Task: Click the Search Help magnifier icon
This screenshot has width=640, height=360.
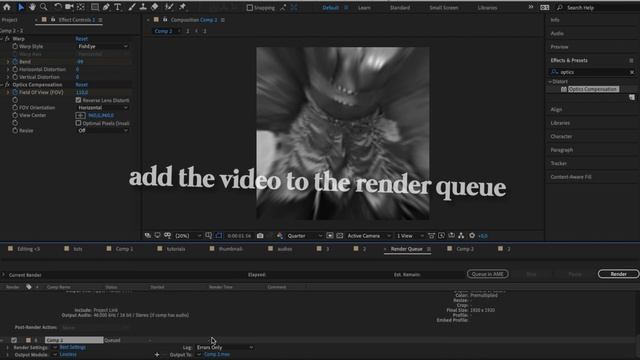Action: (x=560, y=7)
